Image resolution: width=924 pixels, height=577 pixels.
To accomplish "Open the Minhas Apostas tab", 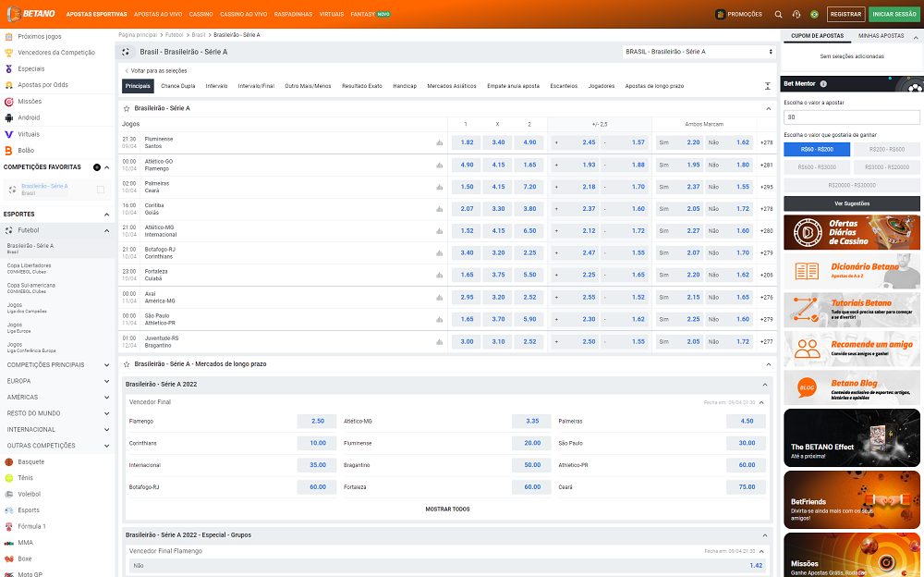I will pos(881,35).
